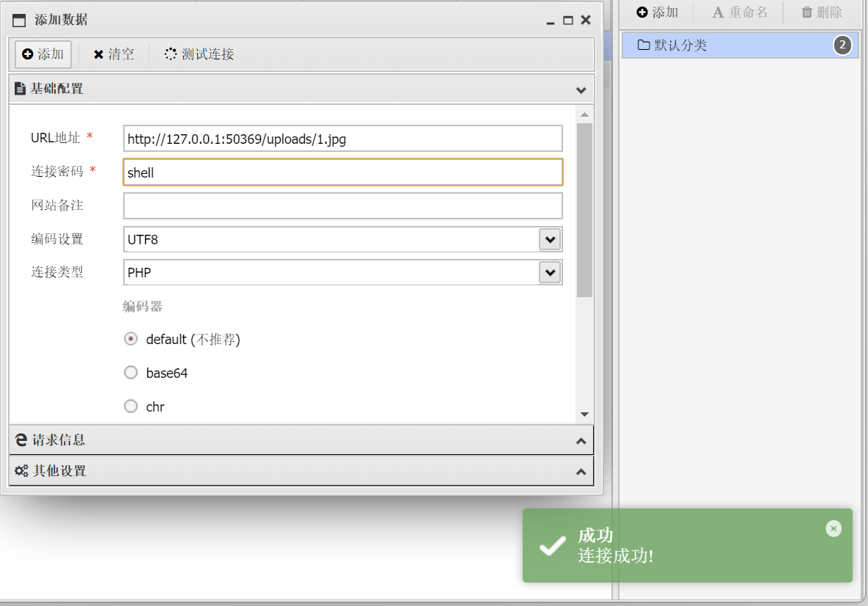This screenshot has width=868, height=606.
Task: Click 重命名 in category panel
Action: (740, 12)
